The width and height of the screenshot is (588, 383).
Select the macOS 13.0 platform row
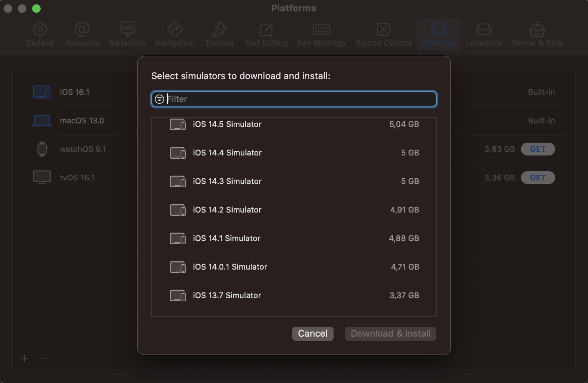click(294, 121)
